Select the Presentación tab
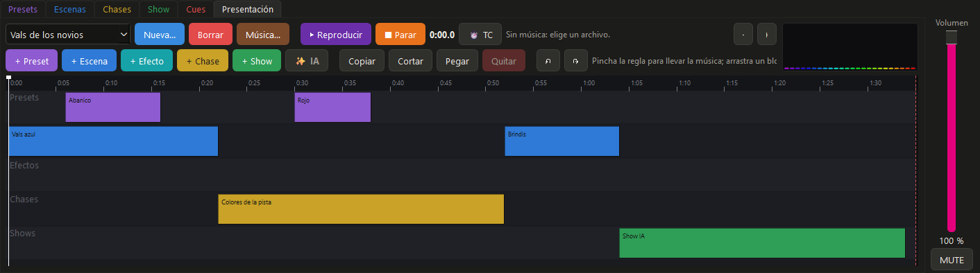Image resolution: width=980 pixels, height=273 pixels. click(x=248, y=10)
